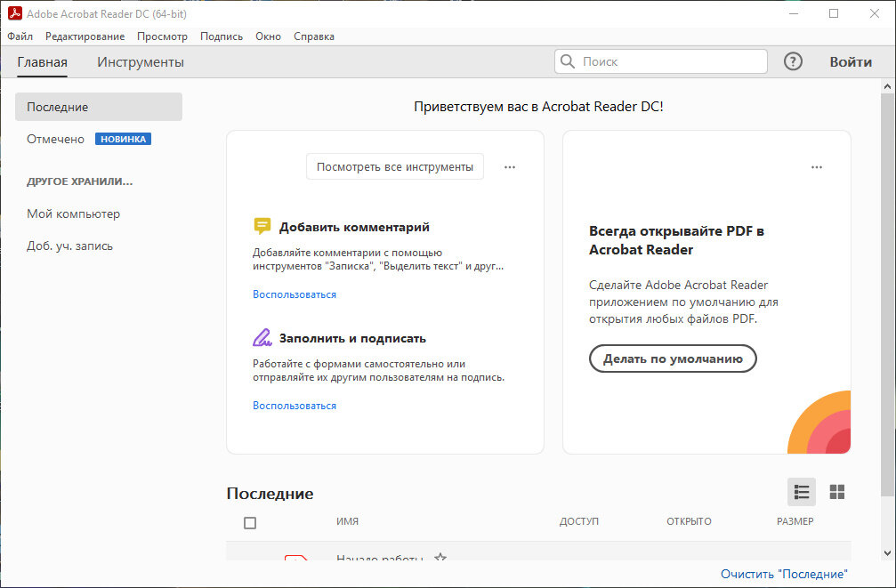This screenshot has height=588, width=896.
Task: Click the purple pen Fill and Sign icon
Action: [262, 337]
